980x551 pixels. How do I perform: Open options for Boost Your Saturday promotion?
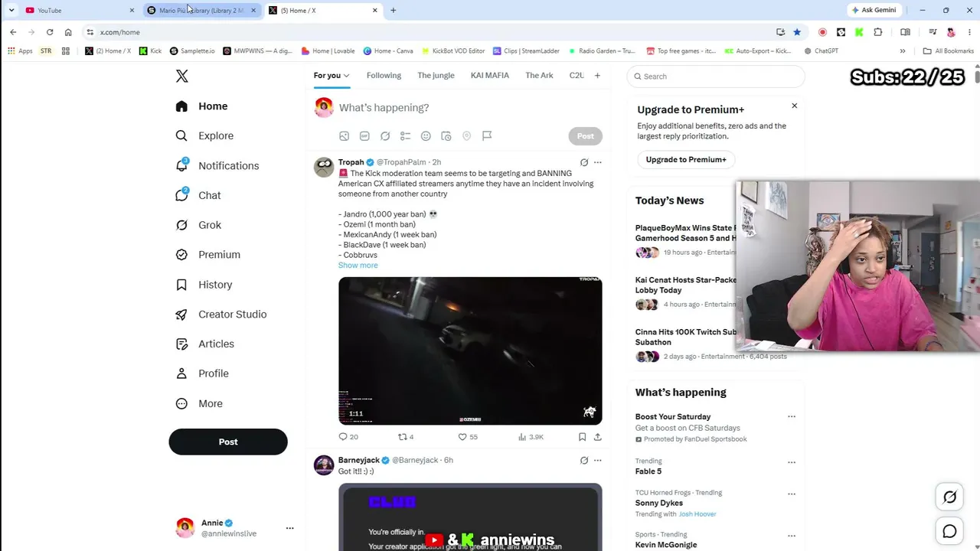792,416
